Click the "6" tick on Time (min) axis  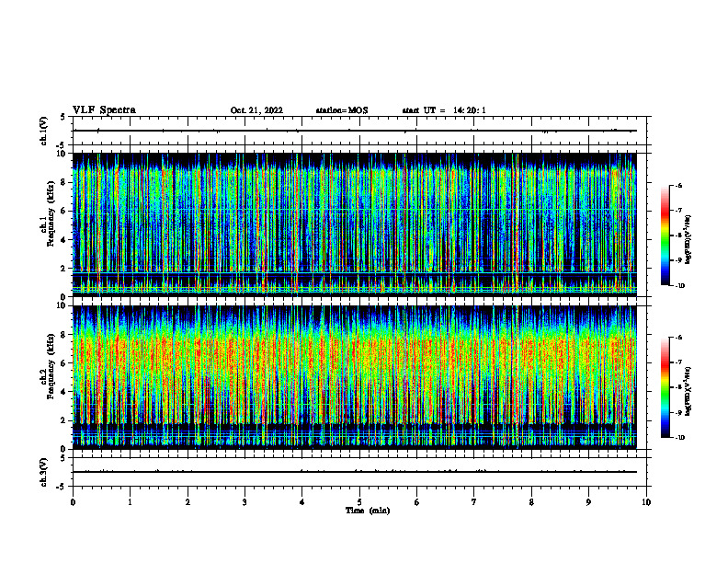tap(417, 502)
